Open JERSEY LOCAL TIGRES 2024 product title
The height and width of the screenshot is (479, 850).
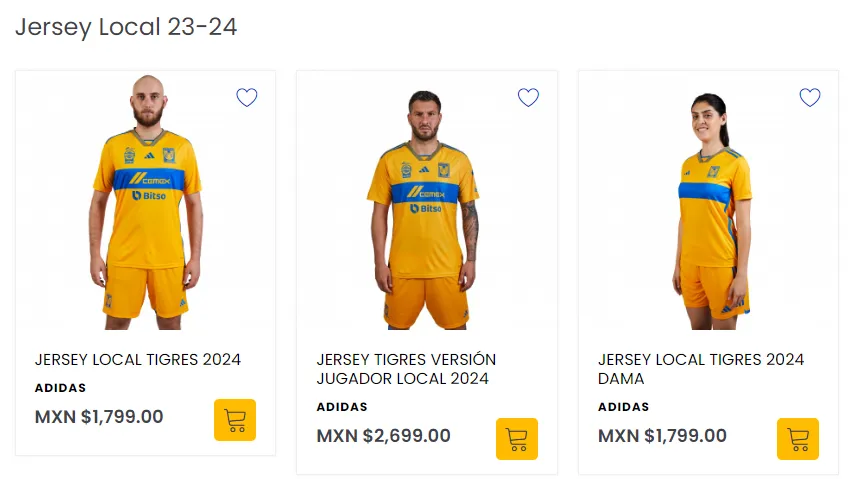pos(138,360)
